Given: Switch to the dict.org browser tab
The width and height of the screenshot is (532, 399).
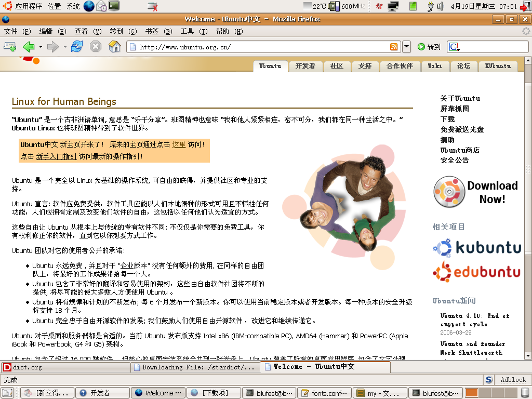Looking at the screenshot, I should point(65,367).
